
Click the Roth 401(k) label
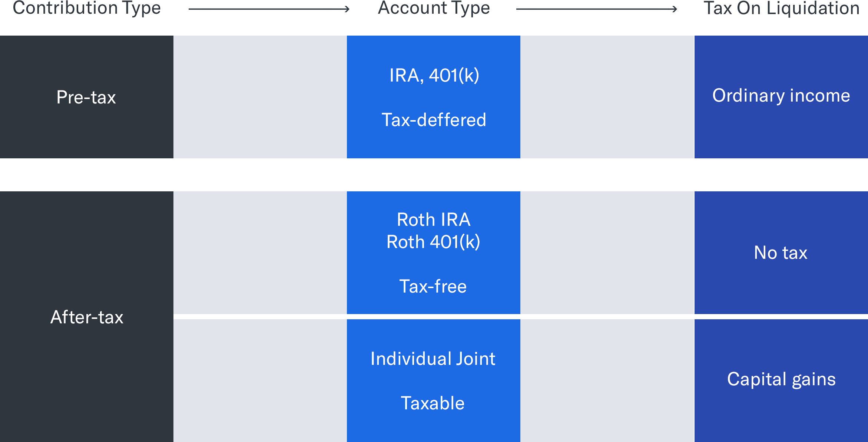tap(433, 242)
